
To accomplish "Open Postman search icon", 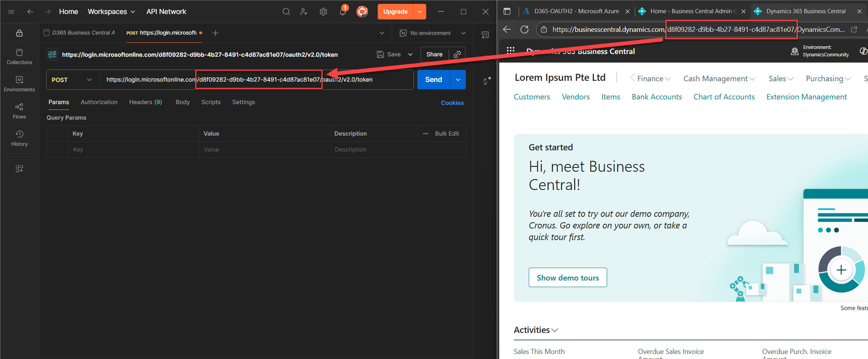I will pyautogui.click(x=286, y=12).
